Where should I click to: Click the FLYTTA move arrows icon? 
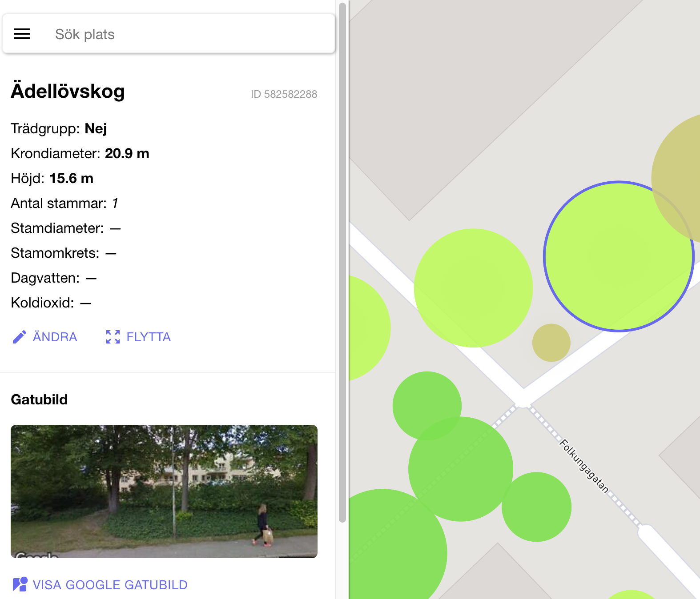pos(113,337)
